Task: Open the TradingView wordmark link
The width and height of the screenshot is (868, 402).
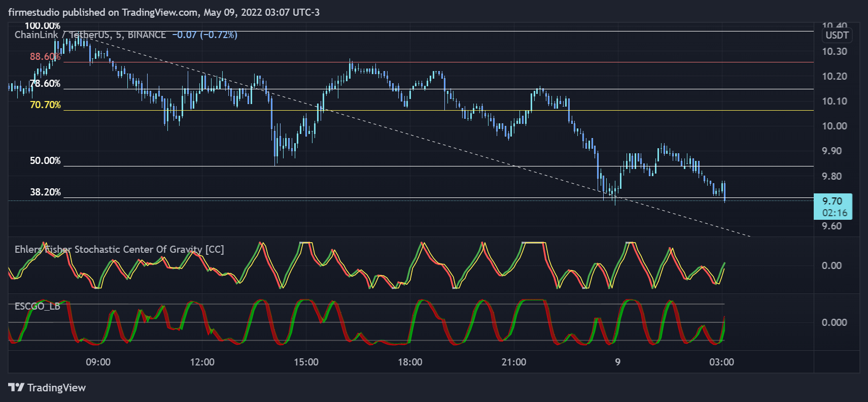Action: (56, 388)
